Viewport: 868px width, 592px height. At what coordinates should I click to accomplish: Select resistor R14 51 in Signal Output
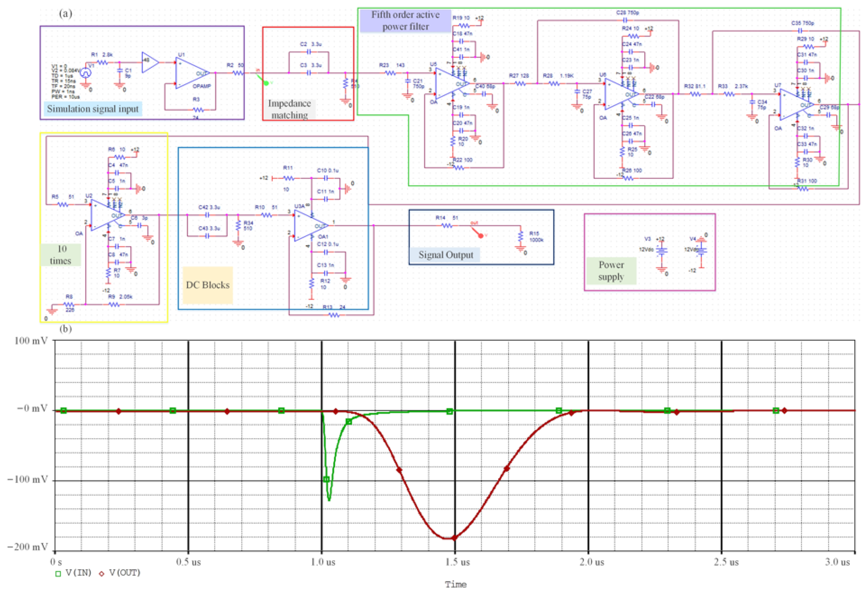pyautogui.click(x=447, y=226)
